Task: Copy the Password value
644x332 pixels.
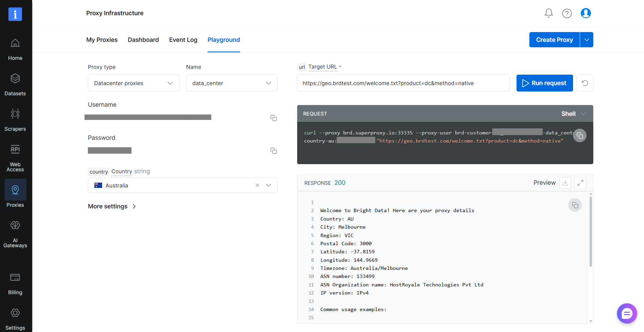Action: pos(273,151)
